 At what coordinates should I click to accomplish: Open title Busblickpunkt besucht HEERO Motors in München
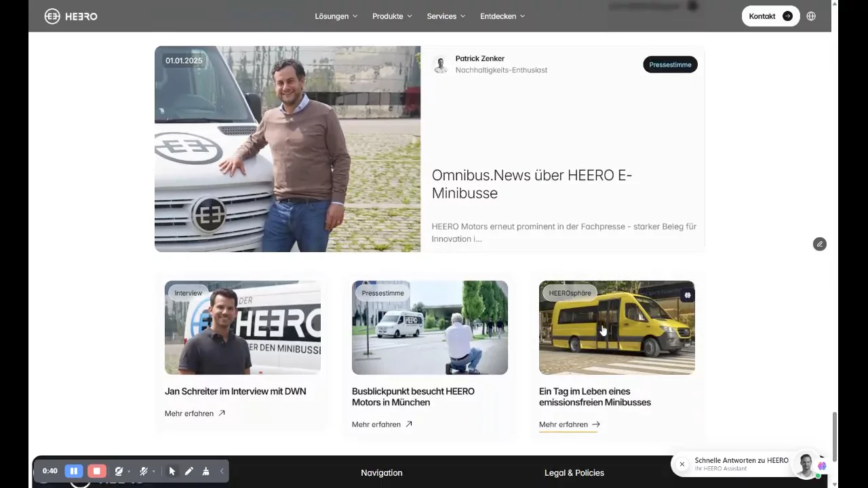pos(413,396)
